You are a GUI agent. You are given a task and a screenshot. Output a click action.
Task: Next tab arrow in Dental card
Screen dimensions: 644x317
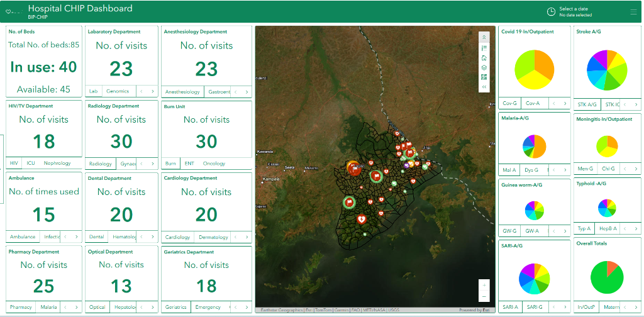pos(152,237)
